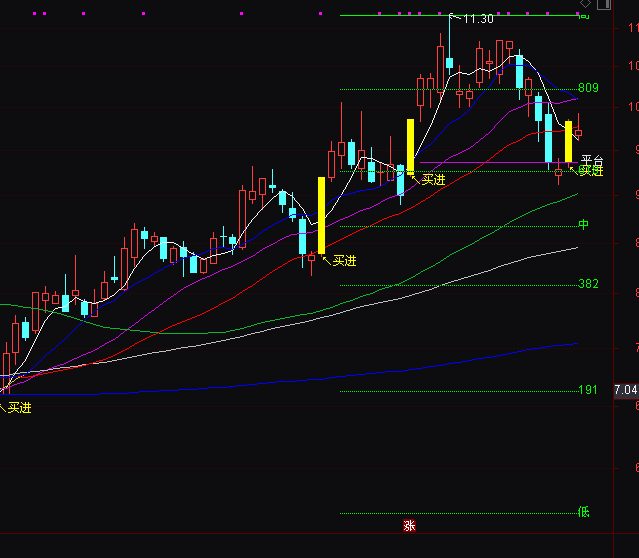Select the 191 Fibonacci level label
639x558 pixels.
pyautogui.click(x=588, y=389)
